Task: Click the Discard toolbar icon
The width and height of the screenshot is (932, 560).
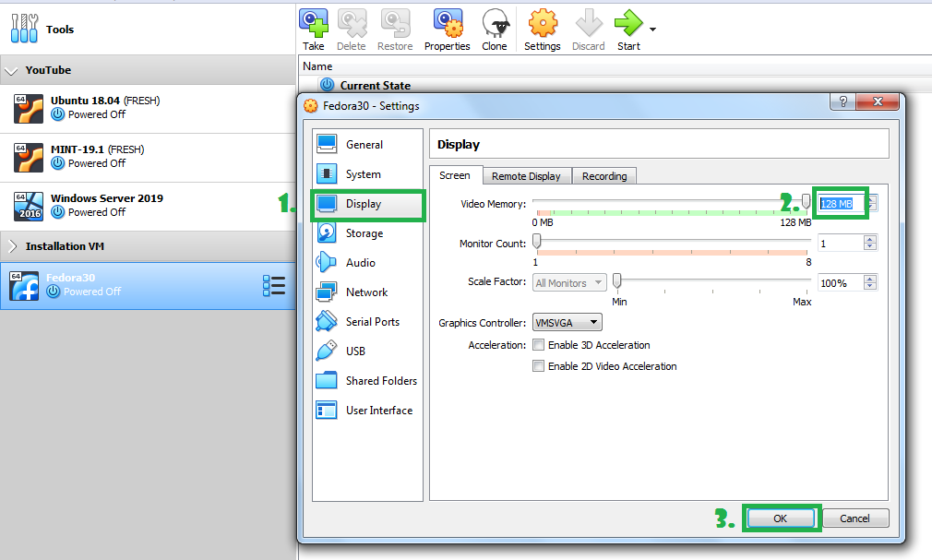Action: pyautogui.click(x=589, y=24)
